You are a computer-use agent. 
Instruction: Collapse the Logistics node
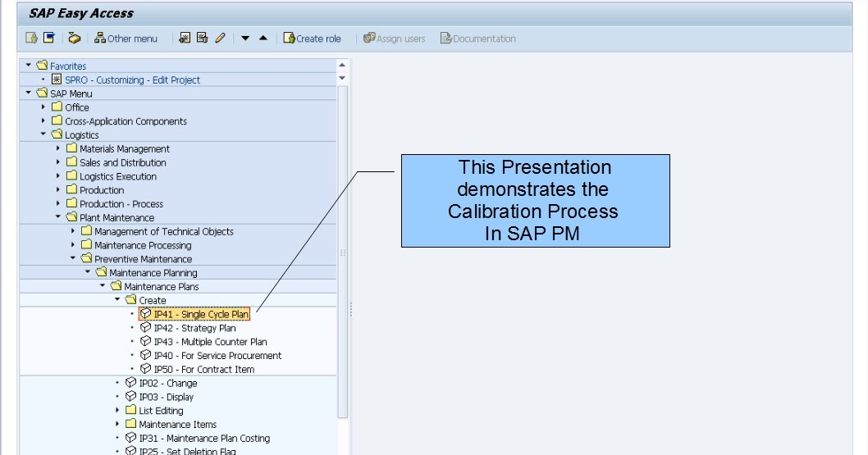pos(43,134)
